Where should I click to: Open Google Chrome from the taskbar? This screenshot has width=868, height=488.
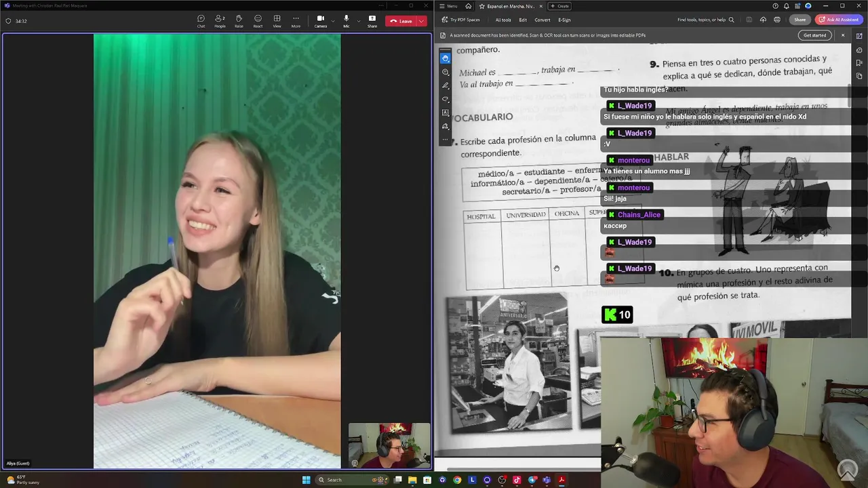(457, 480)
